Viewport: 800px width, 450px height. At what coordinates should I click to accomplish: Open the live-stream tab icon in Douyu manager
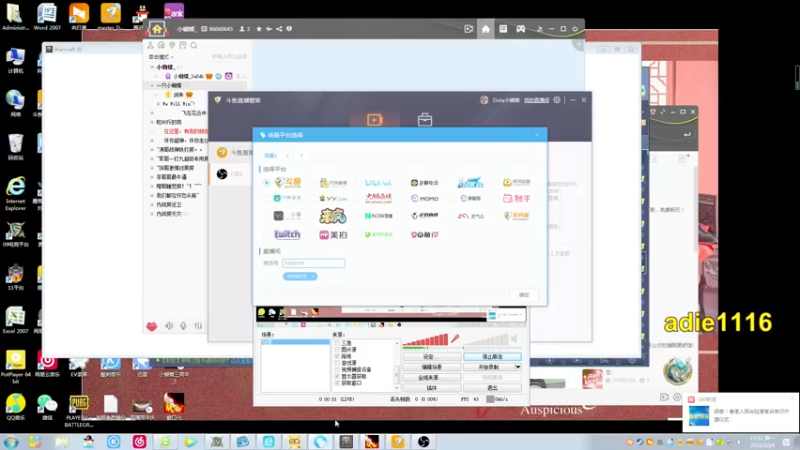point(374,119)
